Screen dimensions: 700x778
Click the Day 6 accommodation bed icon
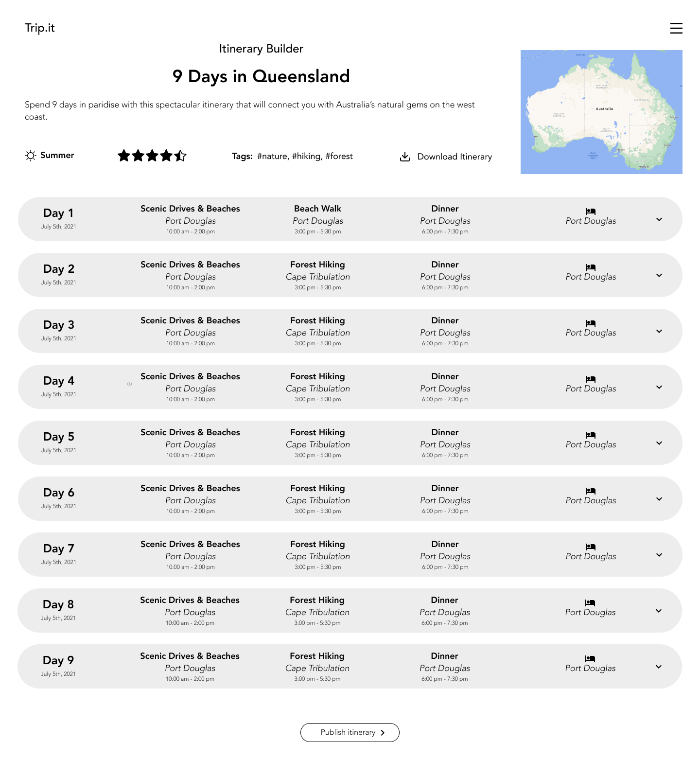pyautogui.click(x=591, y=491)
